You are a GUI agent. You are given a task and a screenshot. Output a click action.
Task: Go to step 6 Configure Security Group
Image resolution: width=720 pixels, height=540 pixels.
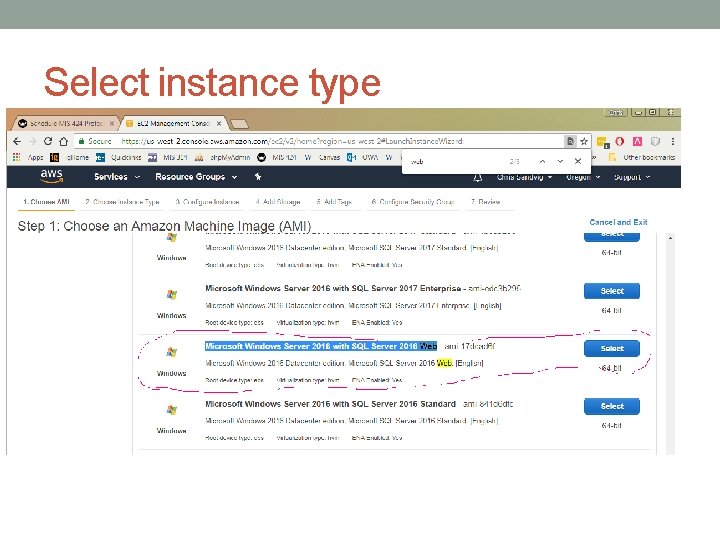click(413, 202)
